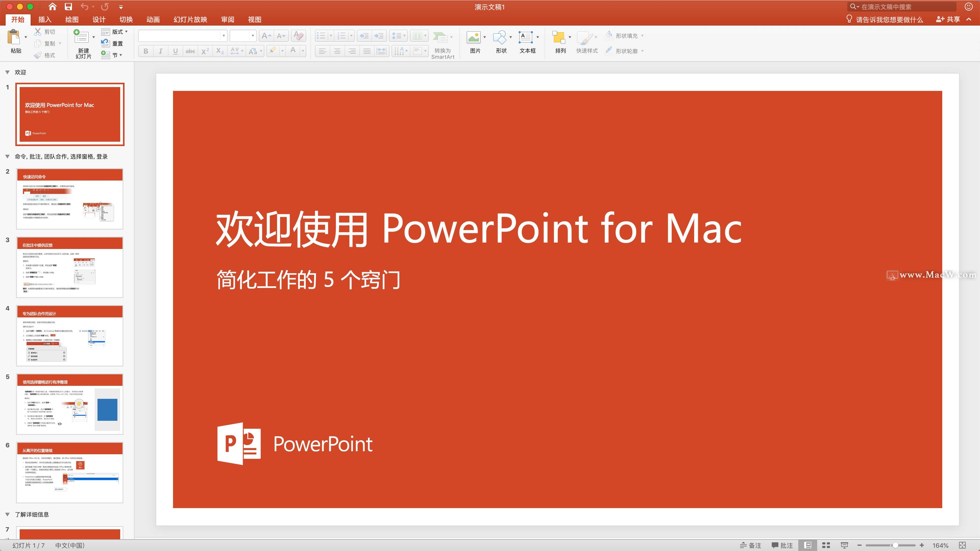Fit slide to current window

tap(962, 545)
